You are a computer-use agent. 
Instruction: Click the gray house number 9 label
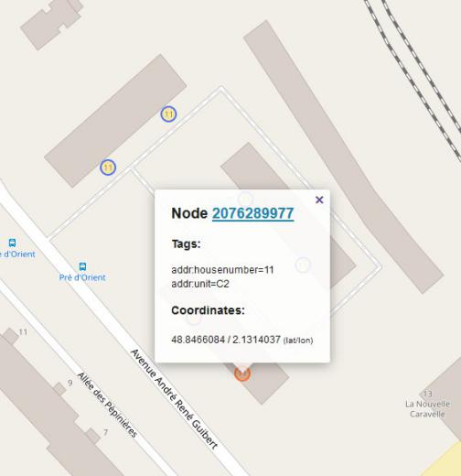70,383
